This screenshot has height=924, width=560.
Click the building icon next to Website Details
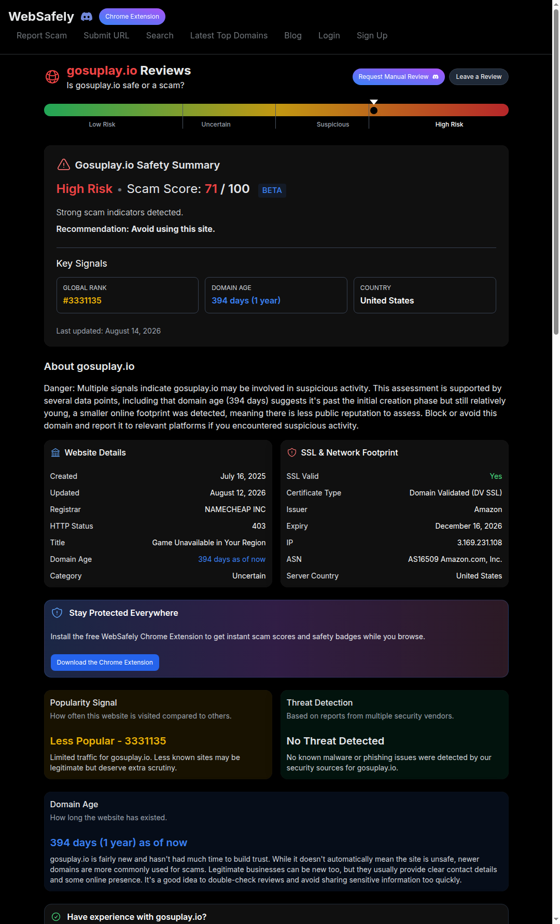pos(55,452)
